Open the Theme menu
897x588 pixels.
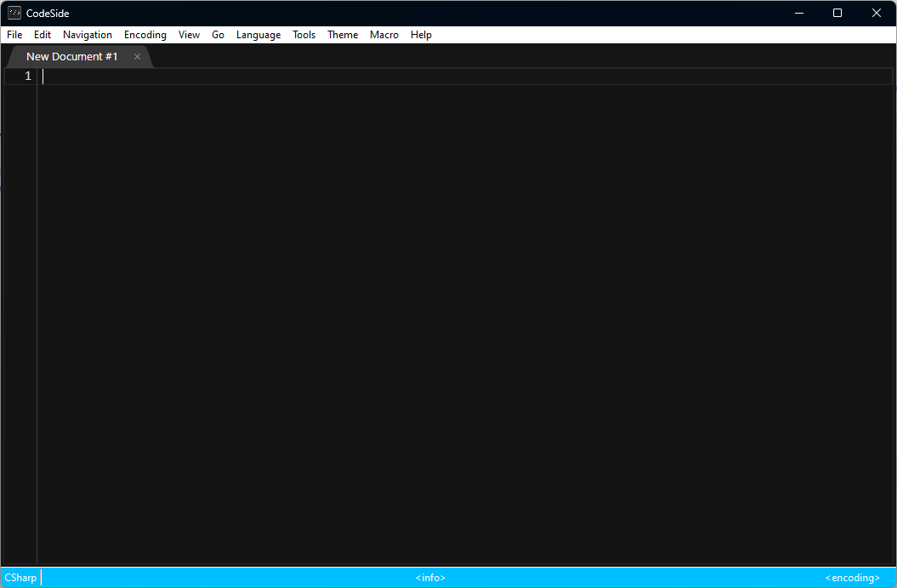[342, 35]
